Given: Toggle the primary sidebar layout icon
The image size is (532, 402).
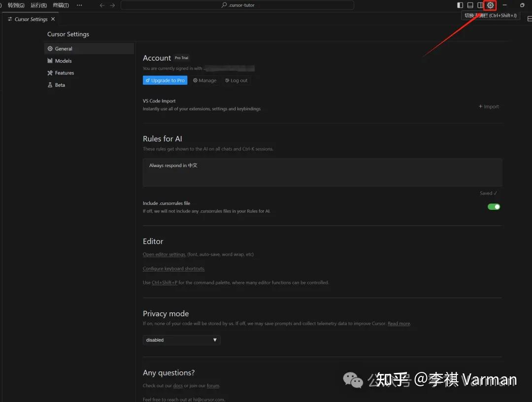Looking at the screenshot, I should (x=460, y=5).
